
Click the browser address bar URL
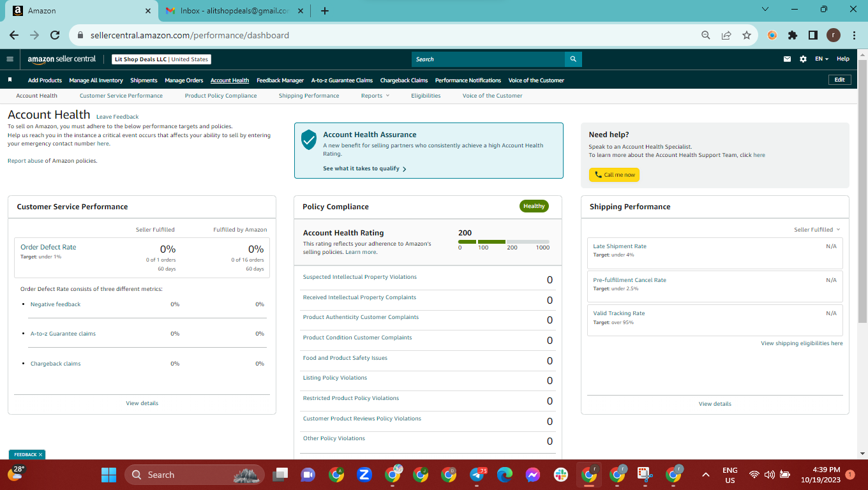pyautogui.click(x=190, y=35)
